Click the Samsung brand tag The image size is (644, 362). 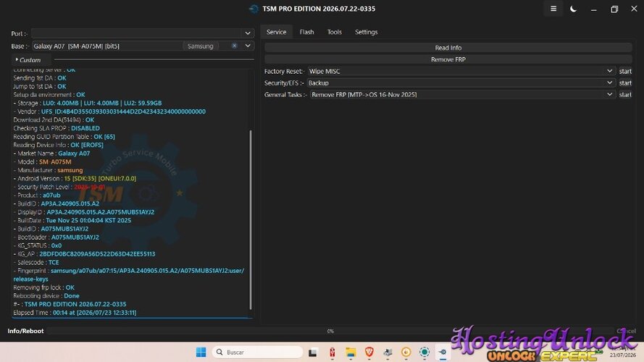pyautogui.click(x=201, y=46)
